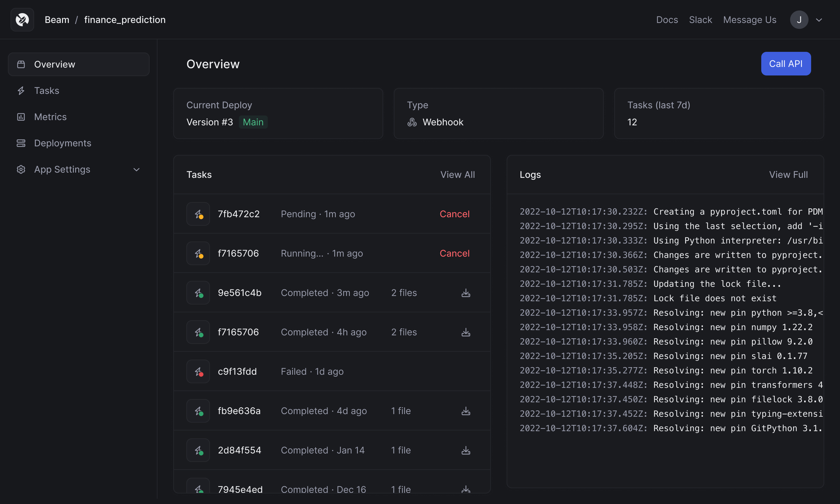Viewport: 840px width, 504px height.
Task: Expand the App Settings chevron
Action: pos(136,169)
